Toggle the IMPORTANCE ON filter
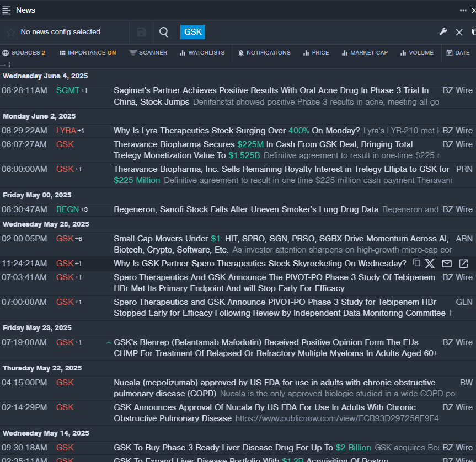 click(88, 53)
